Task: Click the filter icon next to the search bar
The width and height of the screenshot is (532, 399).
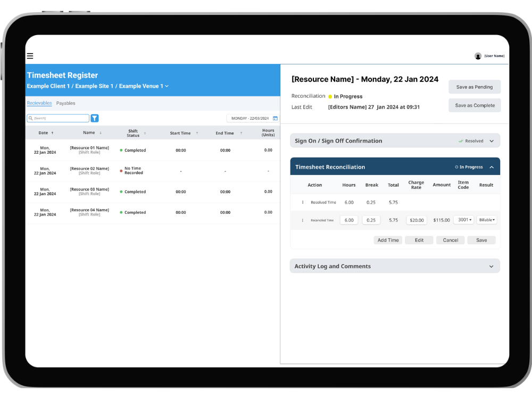Action: coord(95,118)
